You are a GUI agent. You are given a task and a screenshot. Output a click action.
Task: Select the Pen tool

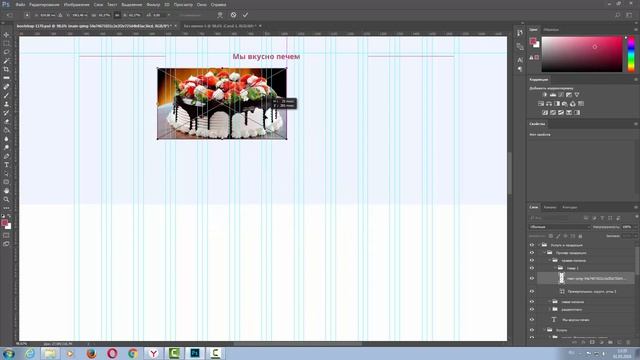6,156
